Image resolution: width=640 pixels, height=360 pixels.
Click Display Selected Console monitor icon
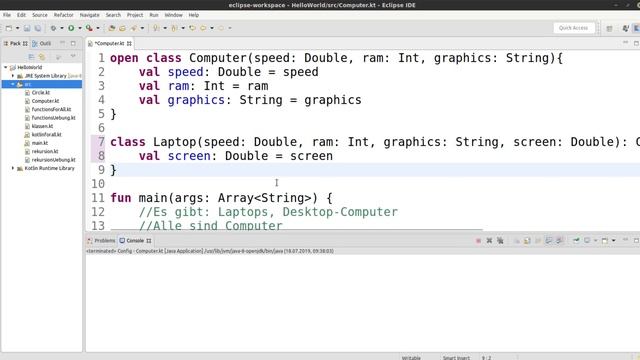pyautogui.click(x=587, y=241)
